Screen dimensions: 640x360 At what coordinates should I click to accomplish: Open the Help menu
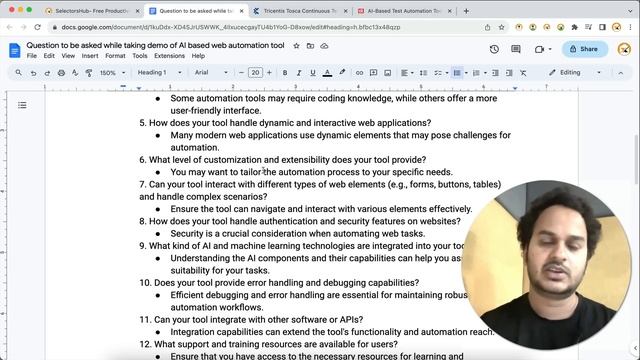pyautogui.click(x=198, y=56)
